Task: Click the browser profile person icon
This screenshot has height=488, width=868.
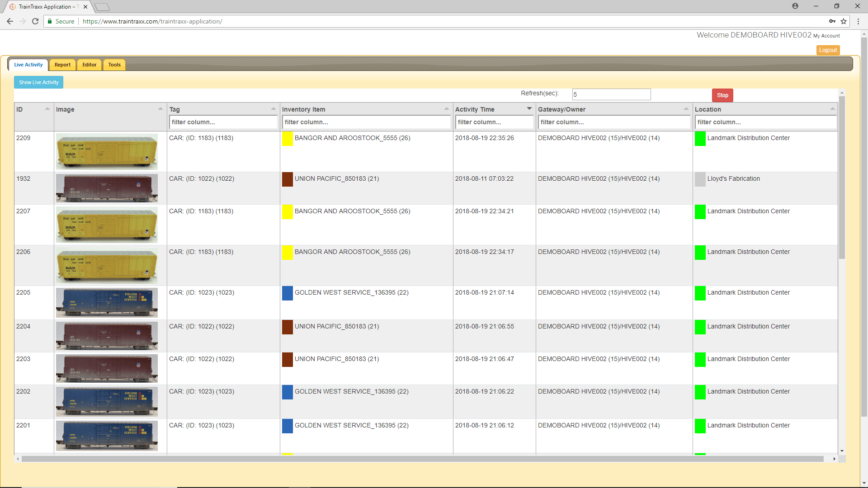Action: click(x=795, y=6)
